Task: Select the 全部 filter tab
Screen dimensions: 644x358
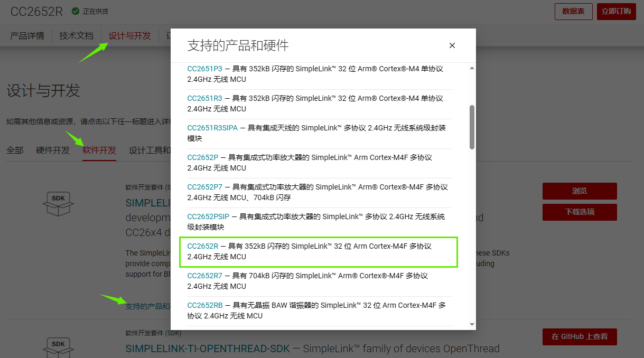Action: coord(15,150)
